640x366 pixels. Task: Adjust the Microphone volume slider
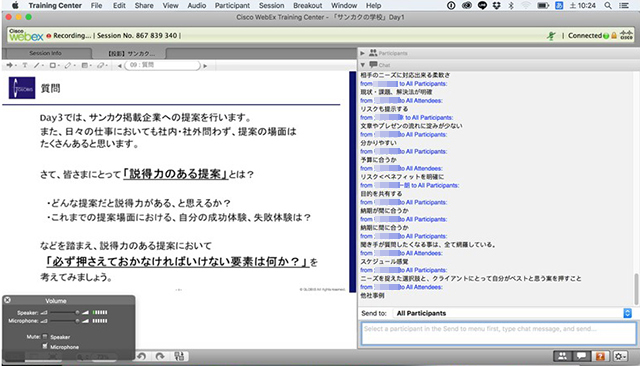(x=64, y=321)
